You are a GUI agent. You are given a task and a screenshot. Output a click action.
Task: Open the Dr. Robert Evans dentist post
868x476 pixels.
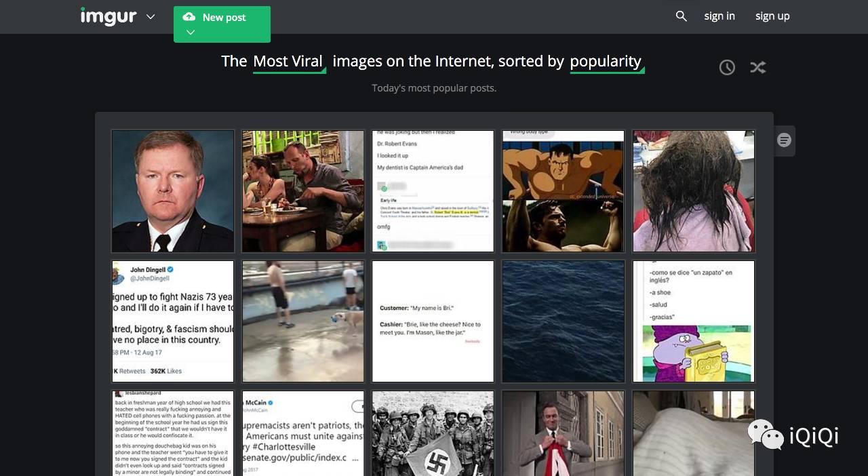coord(433,191)
